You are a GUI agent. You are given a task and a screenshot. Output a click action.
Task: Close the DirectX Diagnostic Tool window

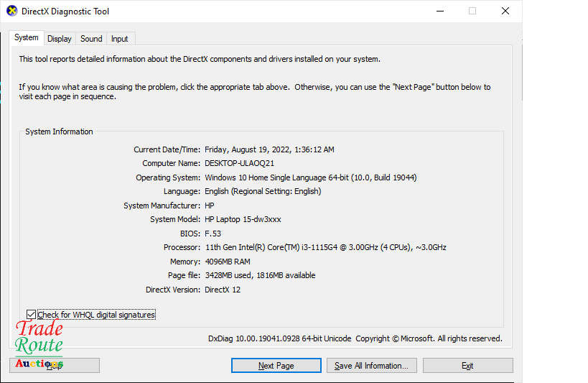(x=505, y=11)
